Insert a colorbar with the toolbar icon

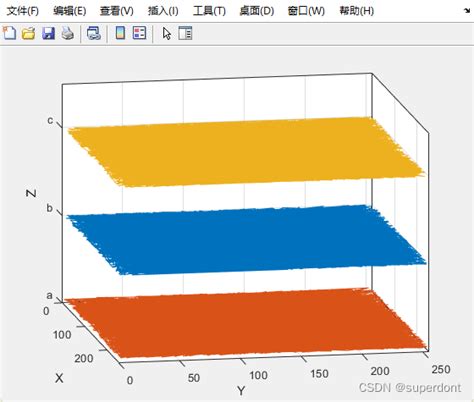pyautogui.click(x=120, y=33)
